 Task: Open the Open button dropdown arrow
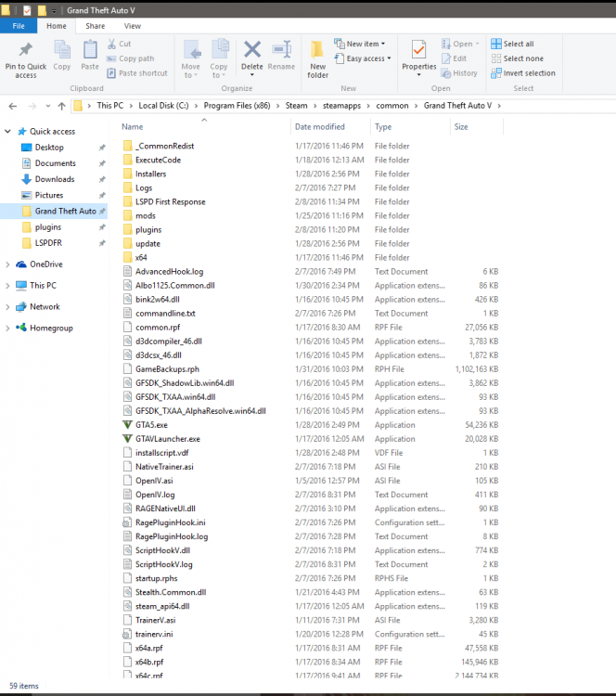(x=478, y=44)
